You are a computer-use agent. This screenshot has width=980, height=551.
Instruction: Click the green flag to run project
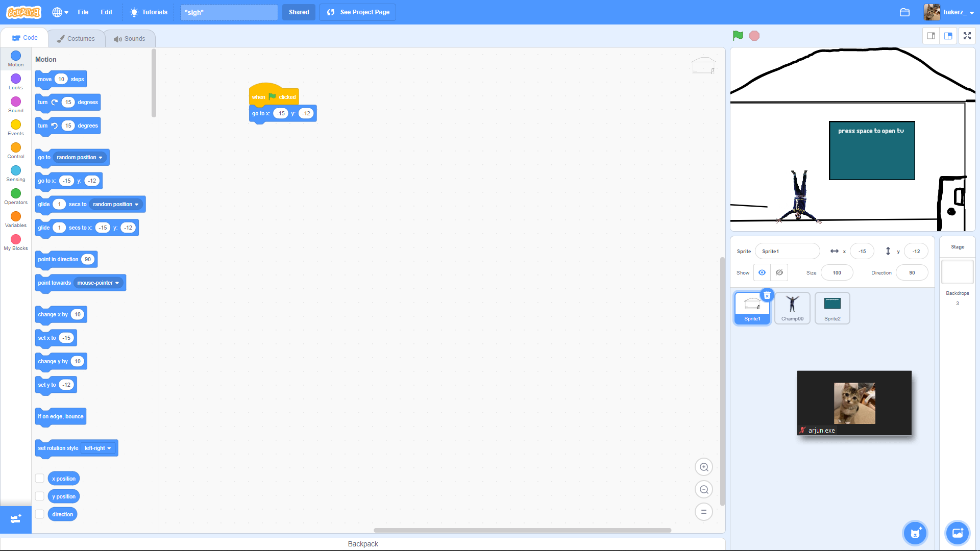(x=738, y=36)
